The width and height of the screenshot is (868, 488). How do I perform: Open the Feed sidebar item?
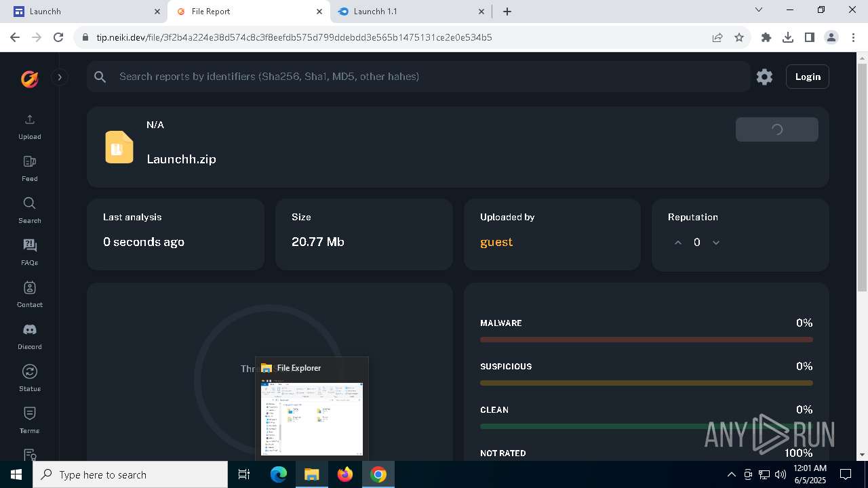[x=29, y=169]
